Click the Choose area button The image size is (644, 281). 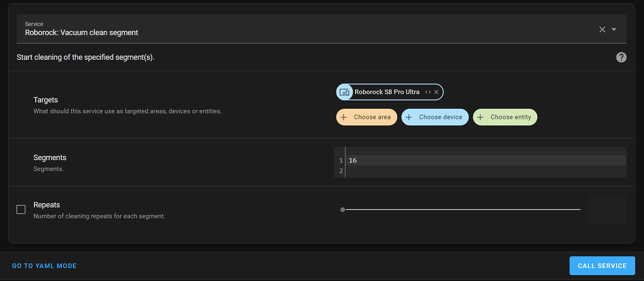pos(367,117)
